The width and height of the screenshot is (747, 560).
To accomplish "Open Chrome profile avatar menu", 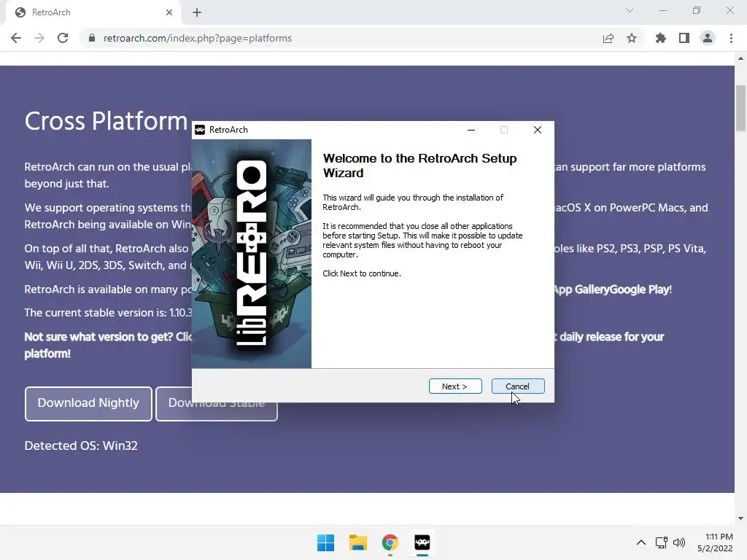I will (708, 38).
